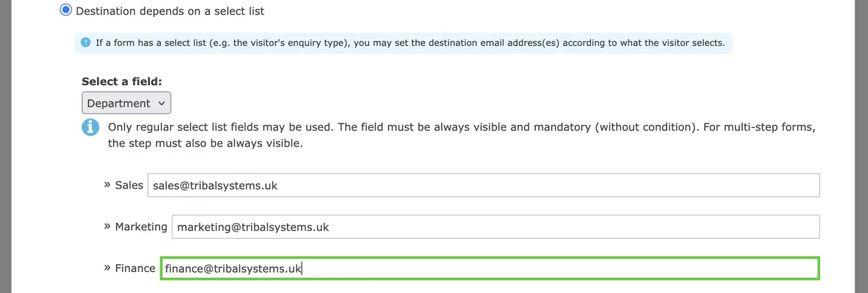Click the 'Destination depends on a select list' label
The image size is (868, 293).
170,11
